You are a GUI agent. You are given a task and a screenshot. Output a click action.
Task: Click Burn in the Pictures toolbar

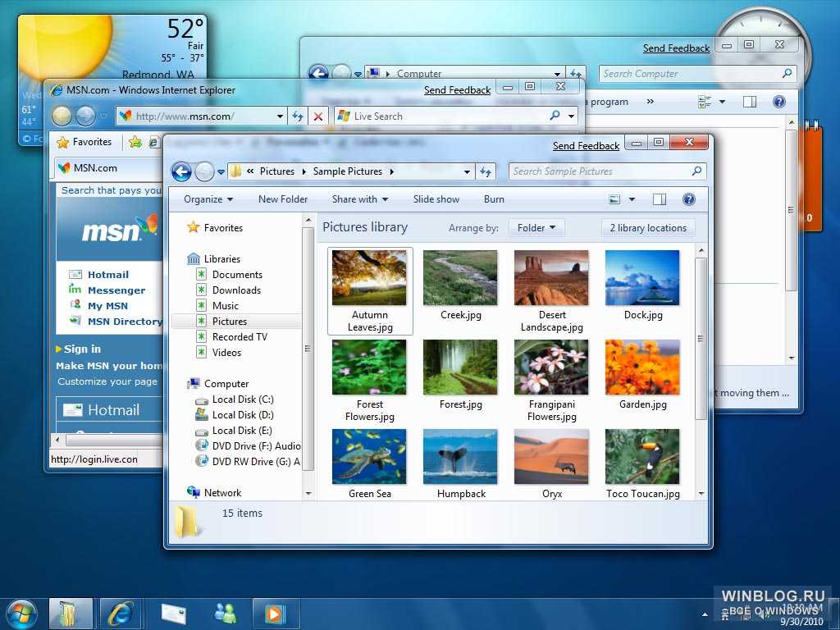[x=494, y=199]
